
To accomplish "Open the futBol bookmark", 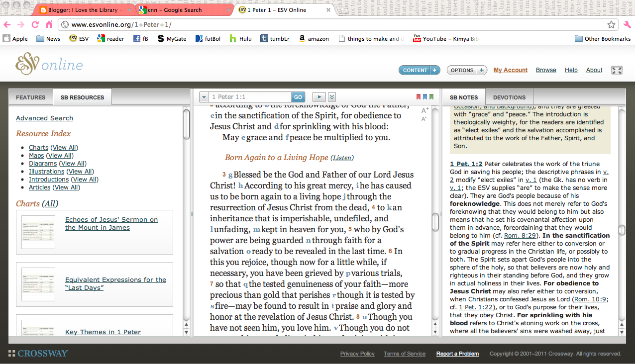I will (208, 38).
